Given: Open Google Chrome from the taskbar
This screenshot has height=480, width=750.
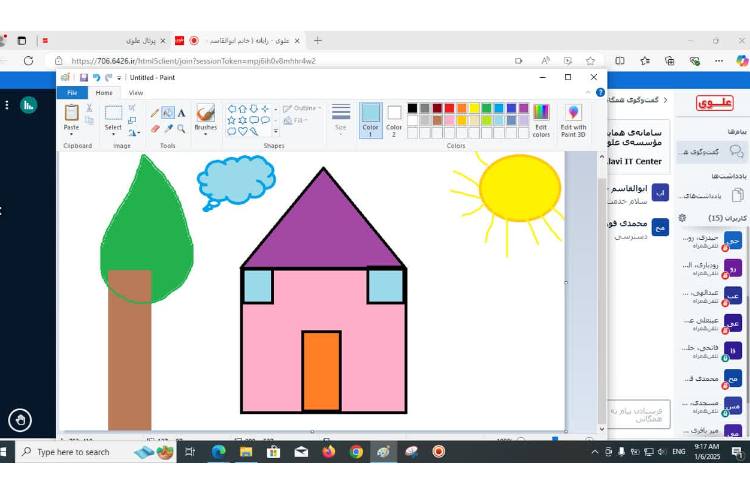Looking at the screenshot, I should point(356,452).
